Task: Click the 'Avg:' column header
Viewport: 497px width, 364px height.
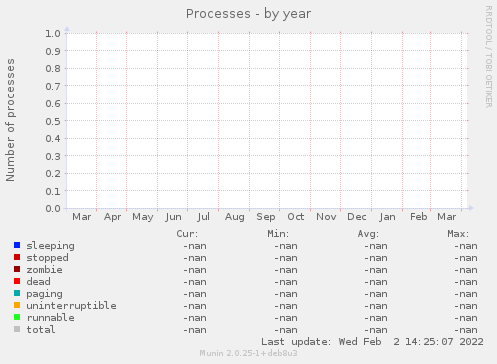Action: tap(368, 234)
